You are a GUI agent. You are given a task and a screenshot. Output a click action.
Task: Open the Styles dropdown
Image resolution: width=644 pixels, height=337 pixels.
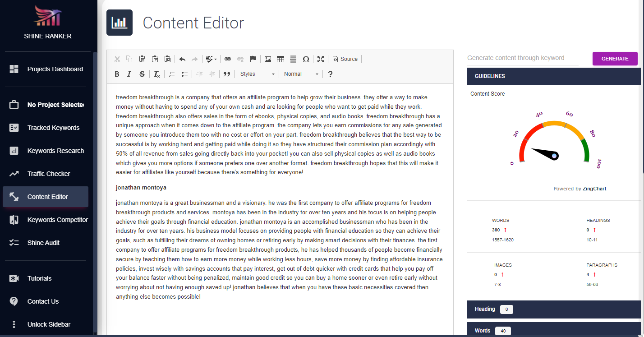click(x=257, y=74)
